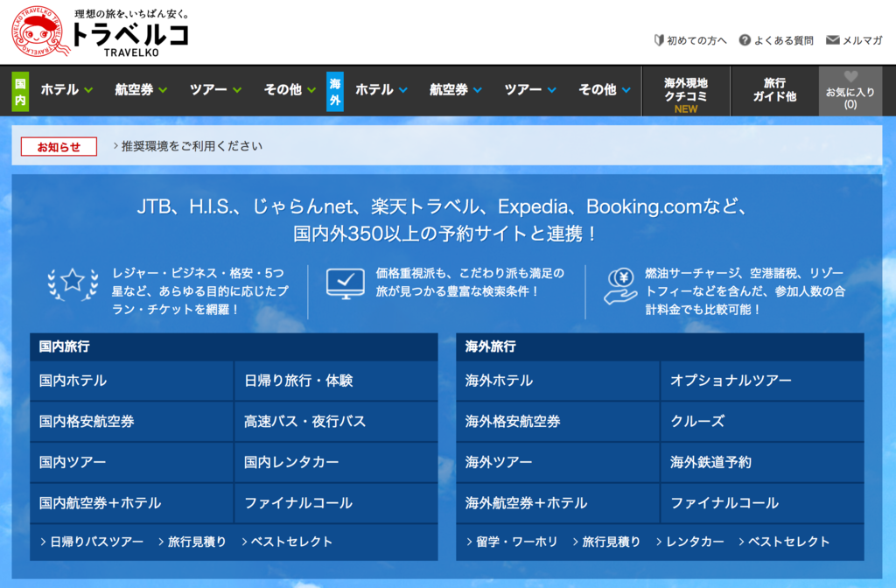Select 国内航空券+ホテル tile

coord(131,503)
